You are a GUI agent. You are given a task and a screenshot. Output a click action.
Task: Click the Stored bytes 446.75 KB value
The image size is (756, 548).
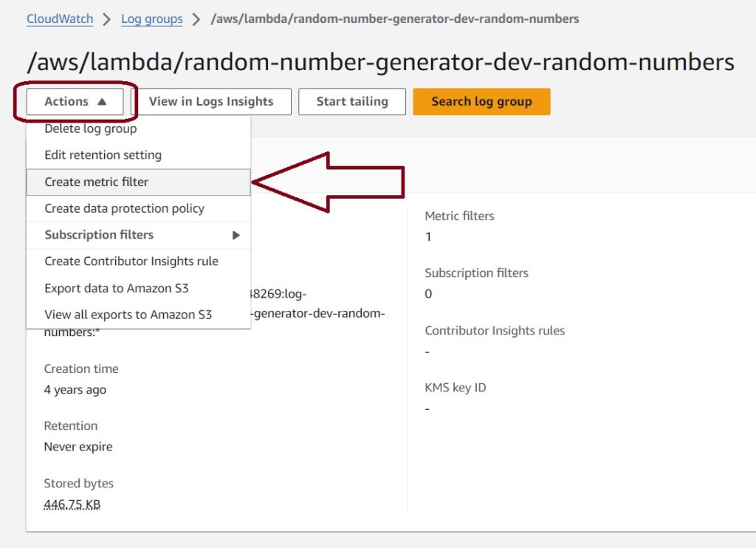point(72,504)
